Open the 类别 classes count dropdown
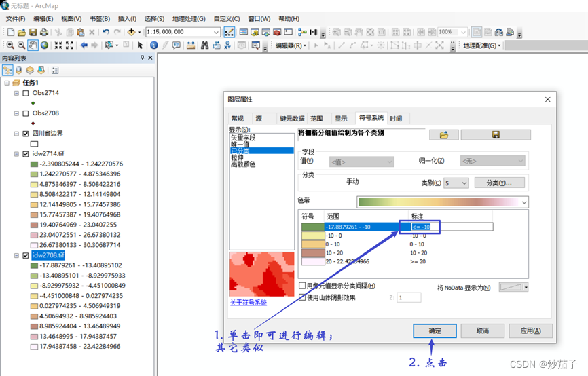This screenshot has height=376, width=588. 464,183
